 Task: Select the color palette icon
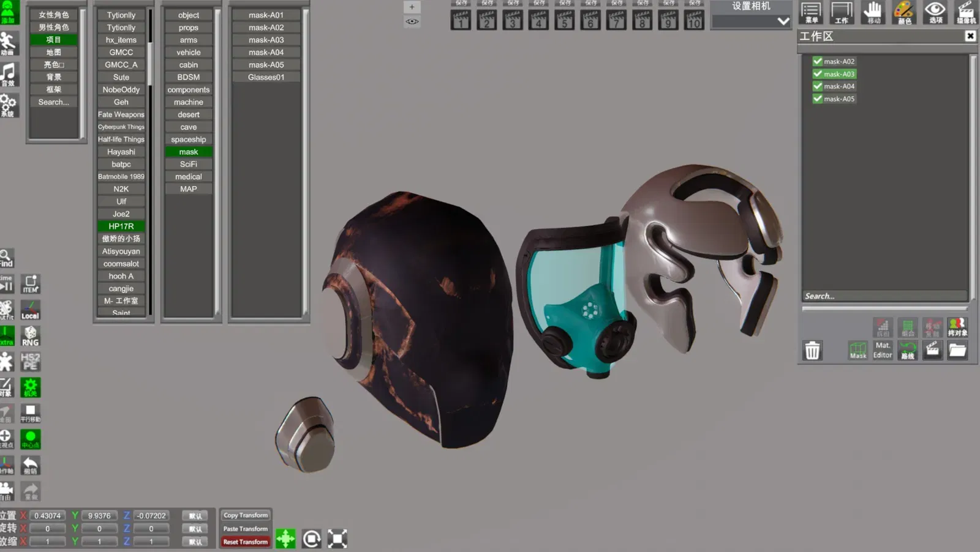coord(904,12)
